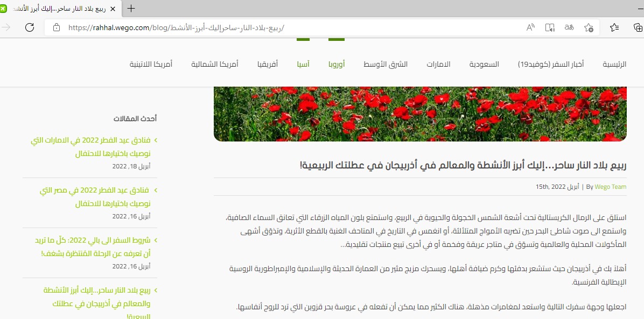Click the red poppy field header image
This screenshot has height=319, width=644.
coord(420,114)
